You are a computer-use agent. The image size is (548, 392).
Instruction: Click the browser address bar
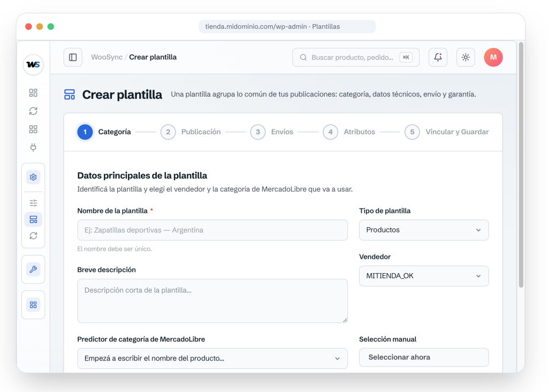(x=287, y=27)
